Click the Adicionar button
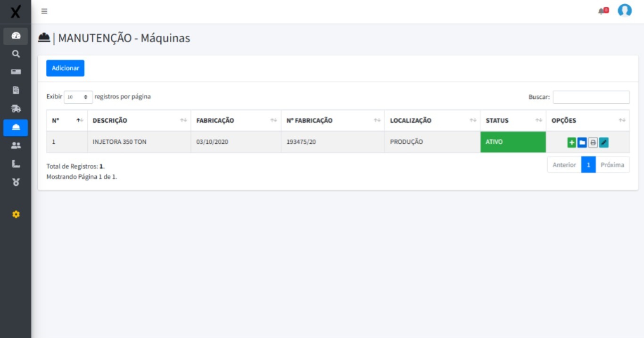This screenshot has width=644, height=338. [65, 68]
